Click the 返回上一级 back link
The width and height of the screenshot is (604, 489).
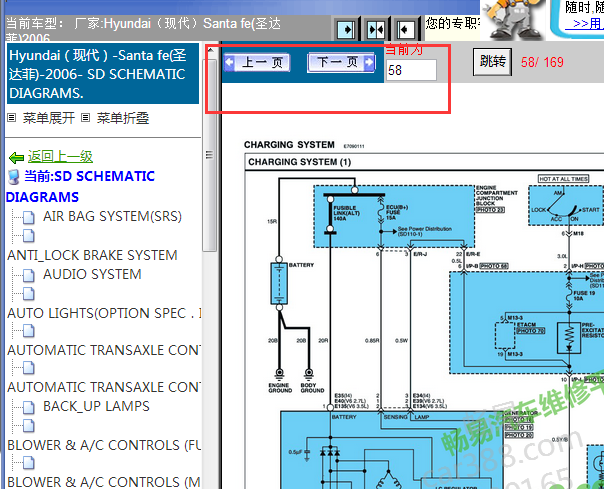pyautogui.click(x=60, y=156)
